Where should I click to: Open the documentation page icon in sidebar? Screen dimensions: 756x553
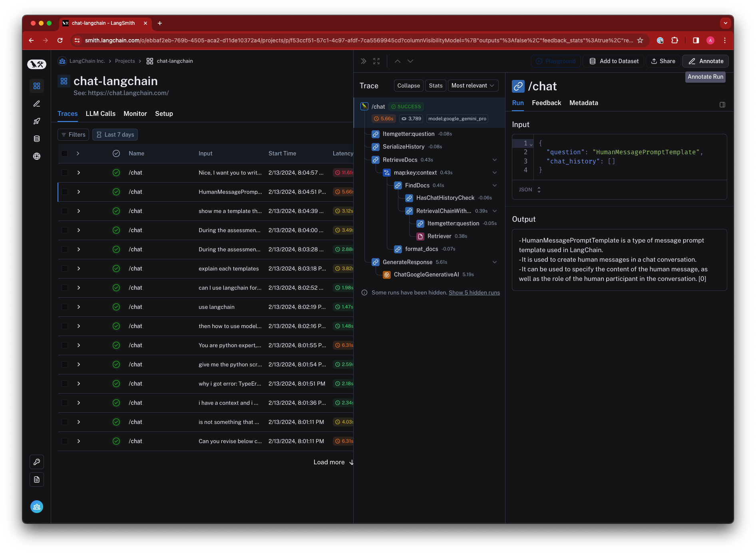[x=37, y=479]
